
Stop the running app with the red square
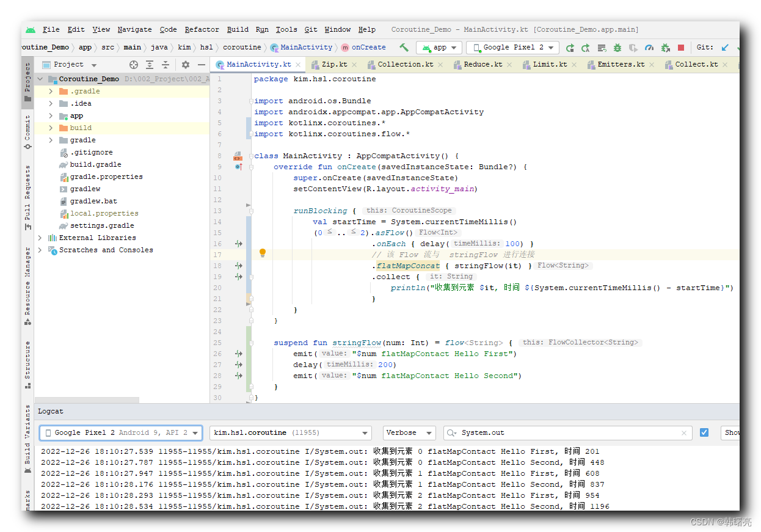[x=680, y=47]
